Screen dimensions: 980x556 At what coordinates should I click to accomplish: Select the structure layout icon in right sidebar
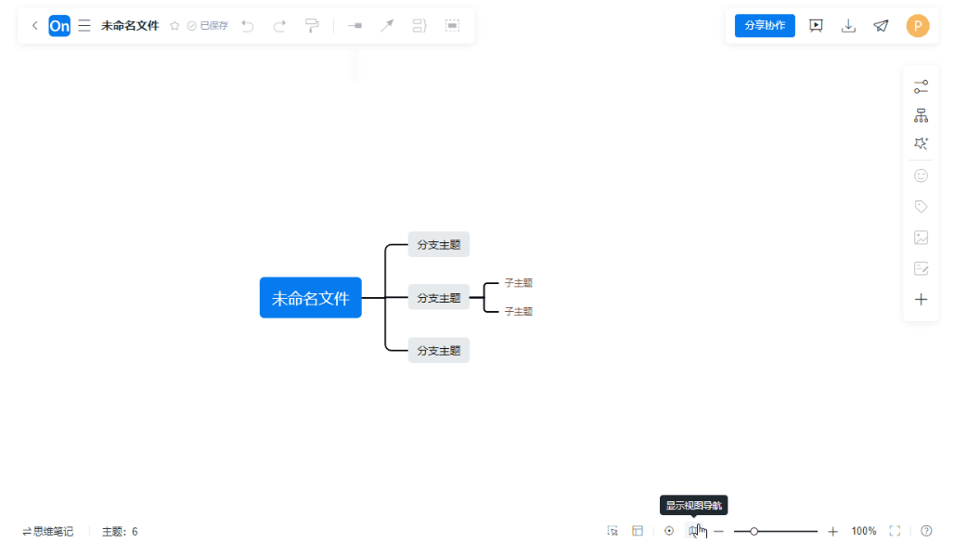[x=921, y=114]
